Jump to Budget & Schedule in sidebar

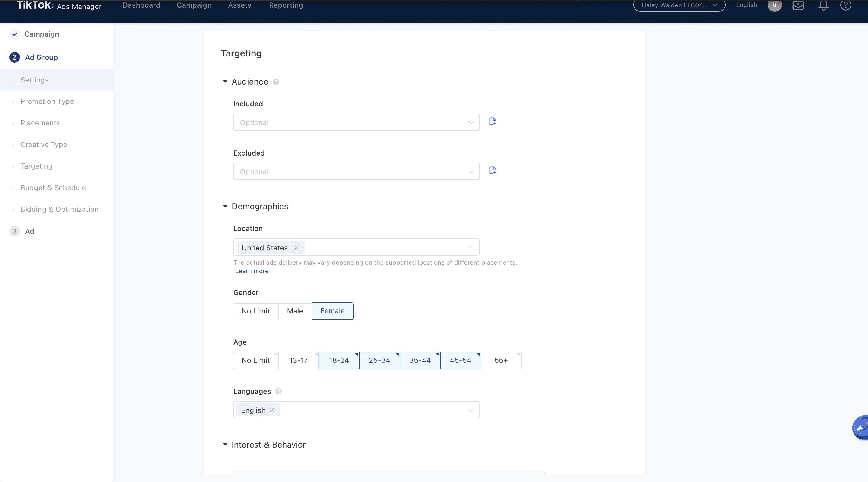coord(53,188)
